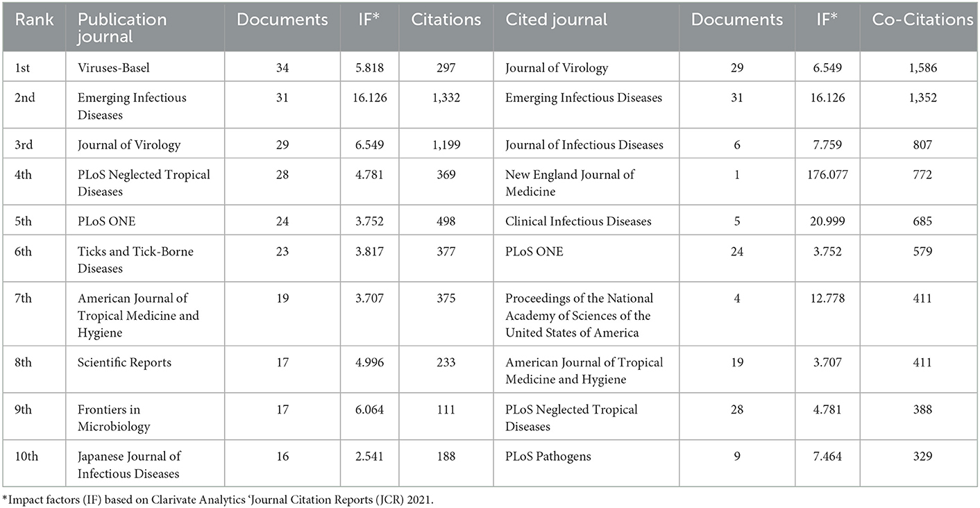Select 'Journal of Infectious Diseases' in the 3rd row

tap(584, 144)
